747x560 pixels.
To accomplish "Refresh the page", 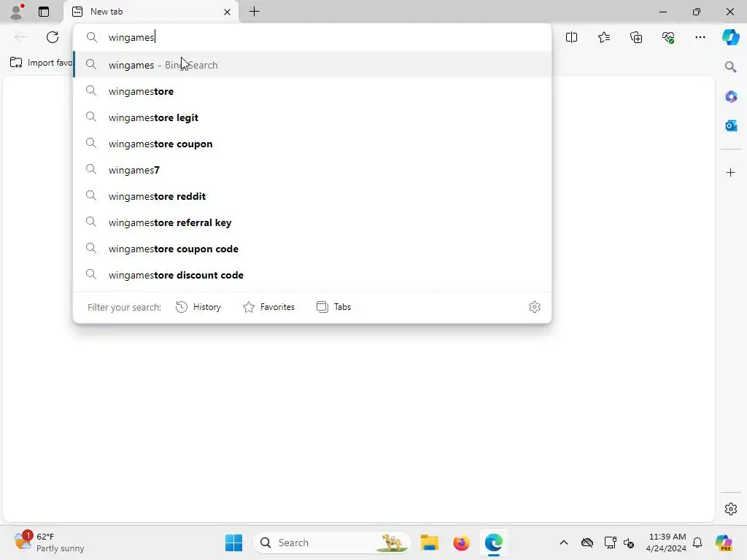I will [53, 37].
